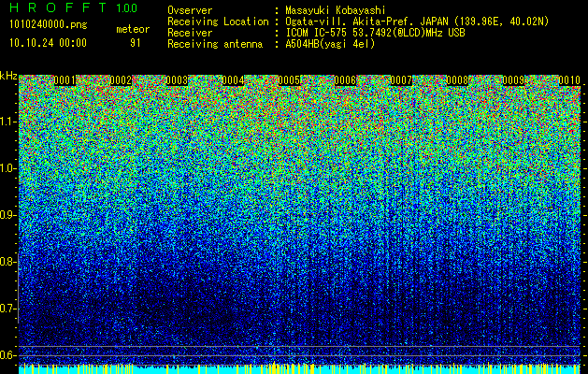Viewport: 588px width, 374px height.
Task: Click the 0.8 frequency axis label
Action: pyautogui.click(x=8, y=262)
